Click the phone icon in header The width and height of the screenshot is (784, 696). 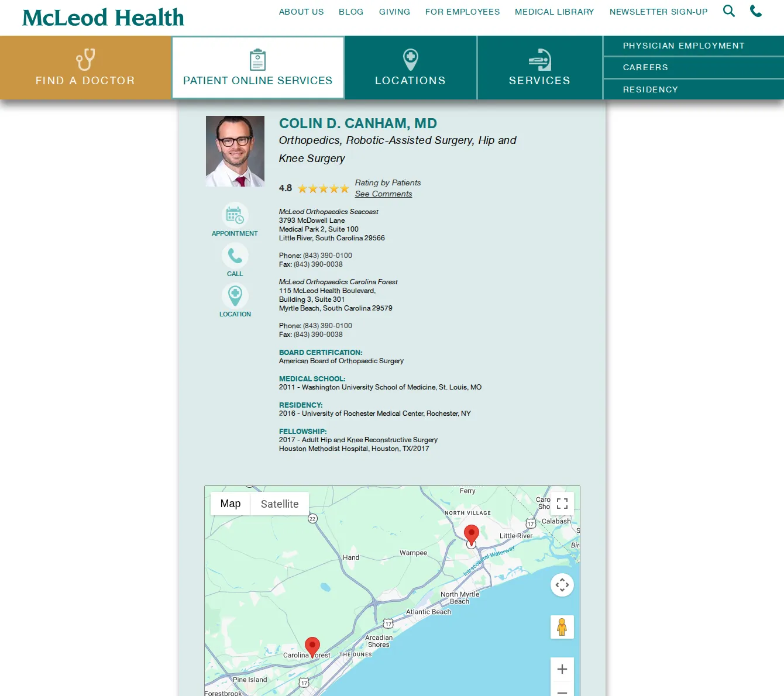(756, 11)
